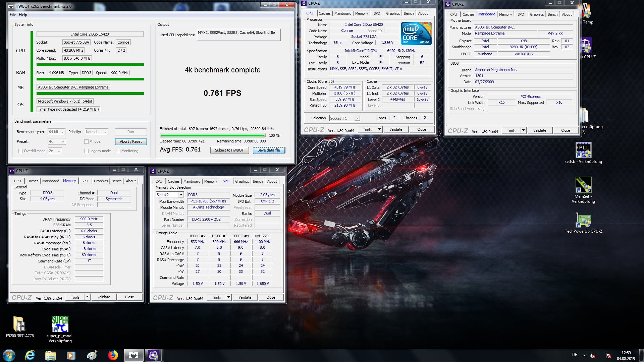Image resolution: width=644 pixels, height=362 pixels.
Task: Click Close in CPU-Z SPD window
Action: click(x=271, y=298)
